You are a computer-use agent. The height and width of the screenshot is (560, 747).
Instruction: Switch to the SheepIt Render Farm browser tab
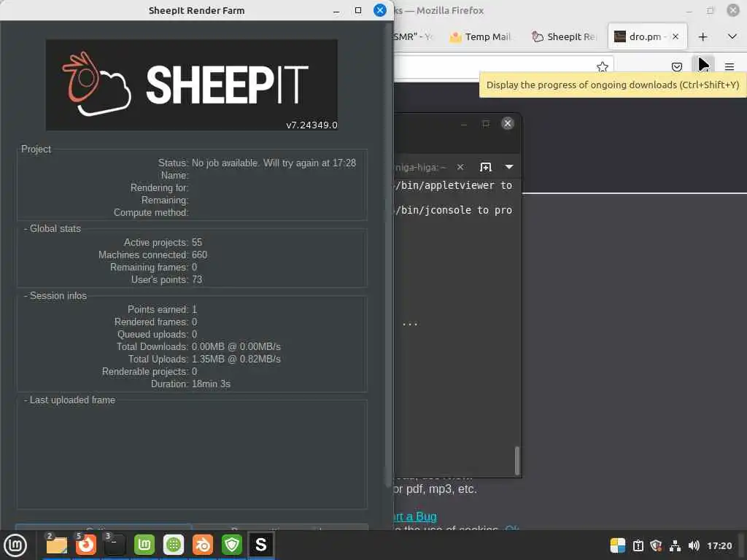click(x=565, y=36)
